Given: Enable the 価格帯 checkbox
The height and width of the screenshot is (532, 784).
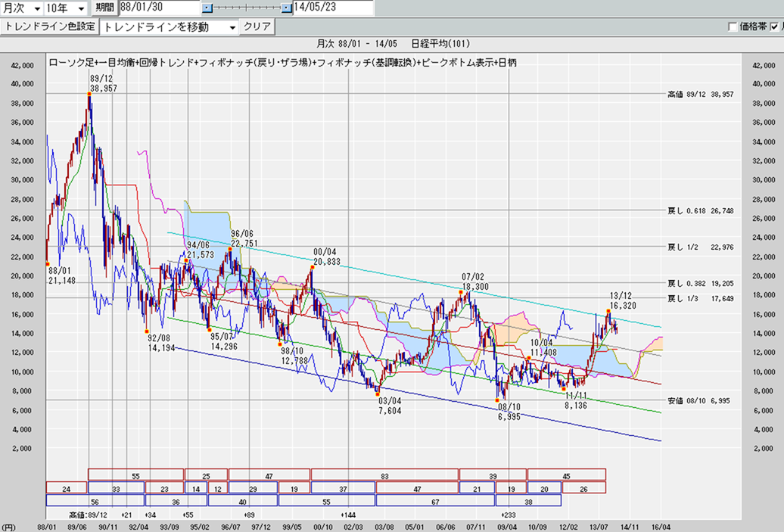Looking at the screenshot, I should click(733, 26).
